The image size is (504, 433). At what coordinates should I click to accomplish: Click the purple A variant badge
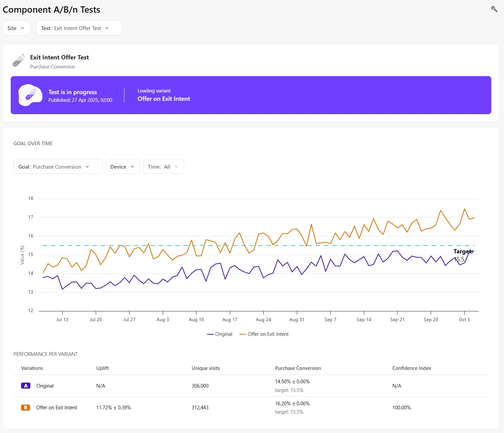26,386
